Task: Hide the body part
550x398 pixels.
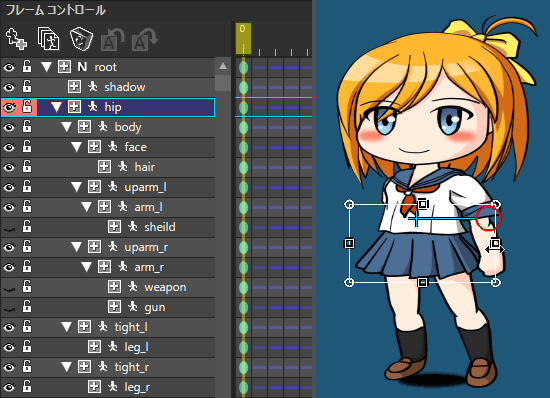Action: click(x=9, y=127)
